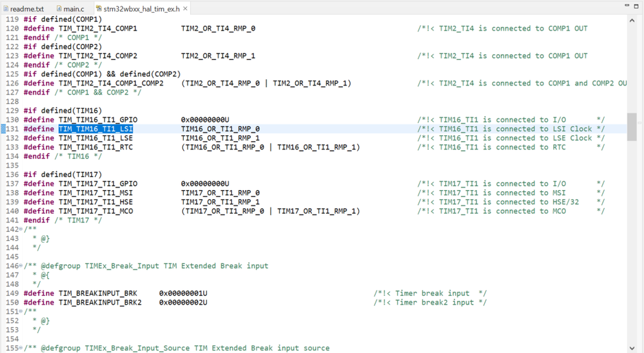Click 'TIM17_TI1 is connected to MCO' comment
The image size is (644, 353).
coord(502,211)
